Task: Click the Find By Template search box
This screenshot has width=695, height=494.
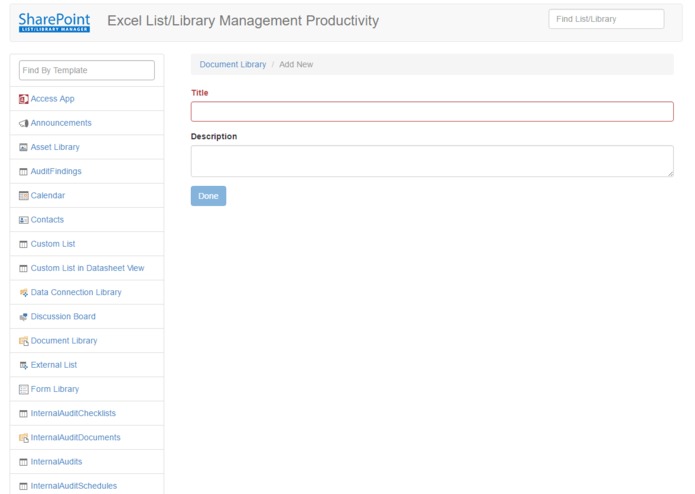Action: [87, 70]
